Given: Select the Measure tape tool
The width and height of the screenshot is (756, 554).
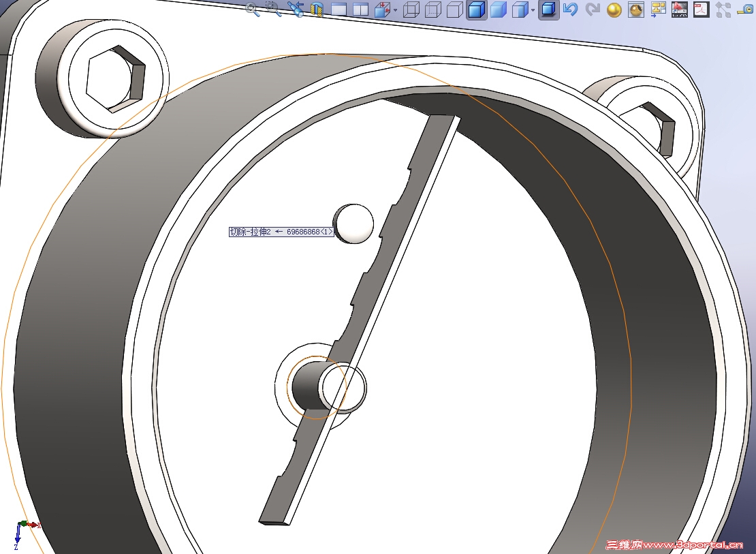Looking at the screenshot, I should (x=745, y=9).
